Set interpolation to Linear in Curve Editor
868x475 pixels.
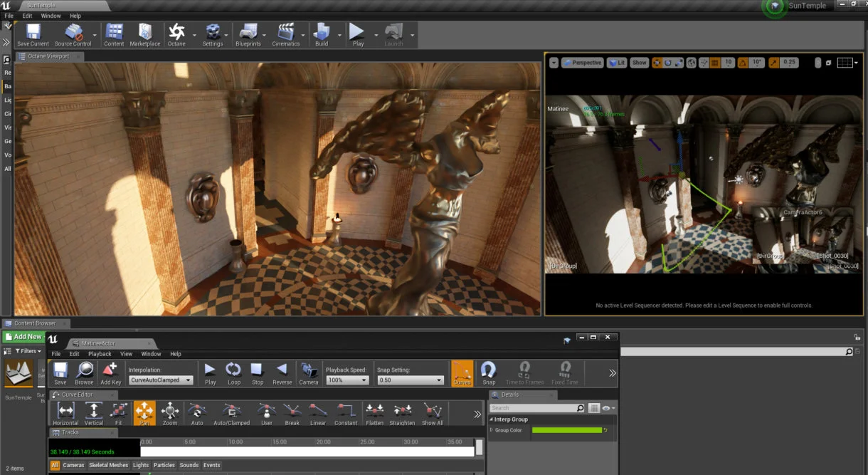point(318,414)
